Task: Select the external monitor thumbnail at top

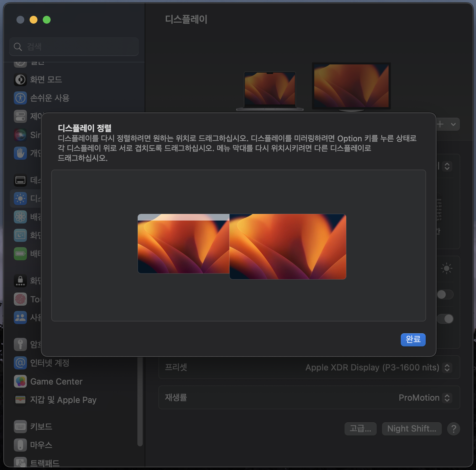Action: pyautogui.click(x=351, y=87)
